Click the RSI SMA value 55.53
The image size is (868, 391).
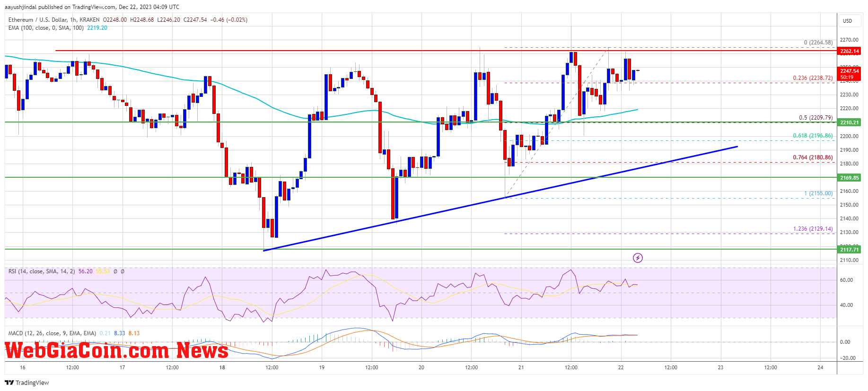click(x=103, y=271)
